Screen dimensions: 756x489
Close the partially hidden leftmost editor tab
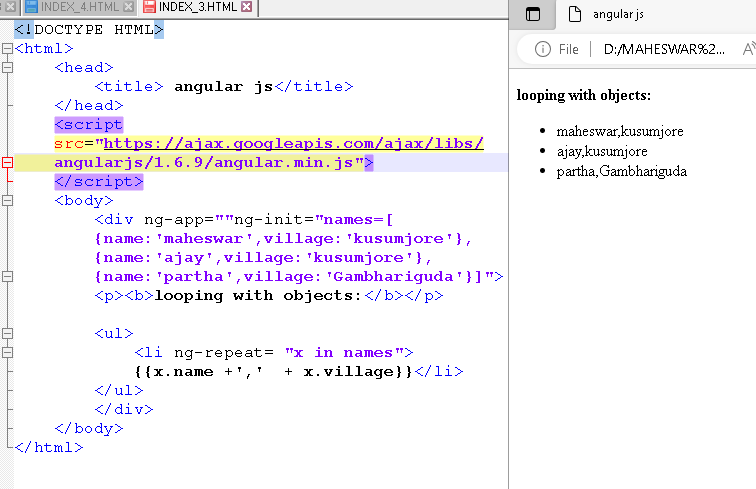click(x=10, y=7)
